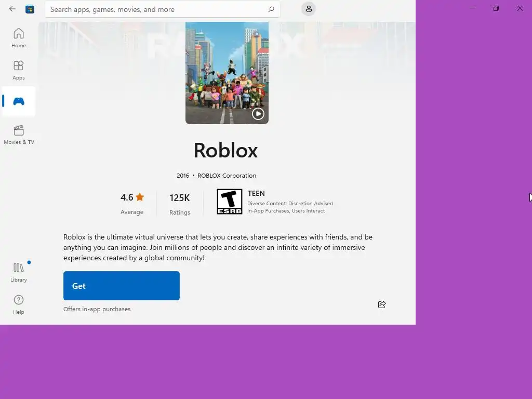Click the 2016 release year text

182,176
